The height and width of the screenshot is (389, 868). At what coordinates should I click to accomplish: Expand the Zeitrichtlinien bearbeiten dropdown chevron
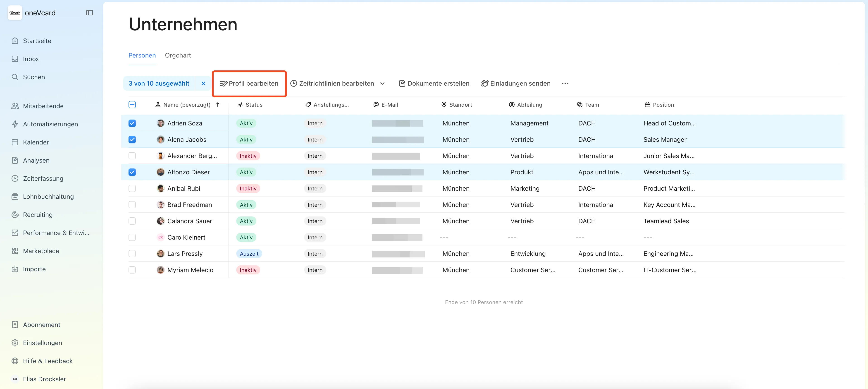tap(382, 84)
